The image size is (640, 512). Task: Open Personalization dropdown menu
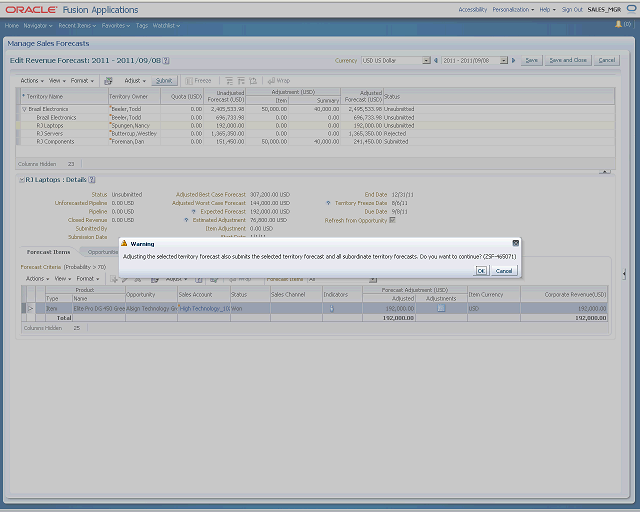[x=513, y=9]
